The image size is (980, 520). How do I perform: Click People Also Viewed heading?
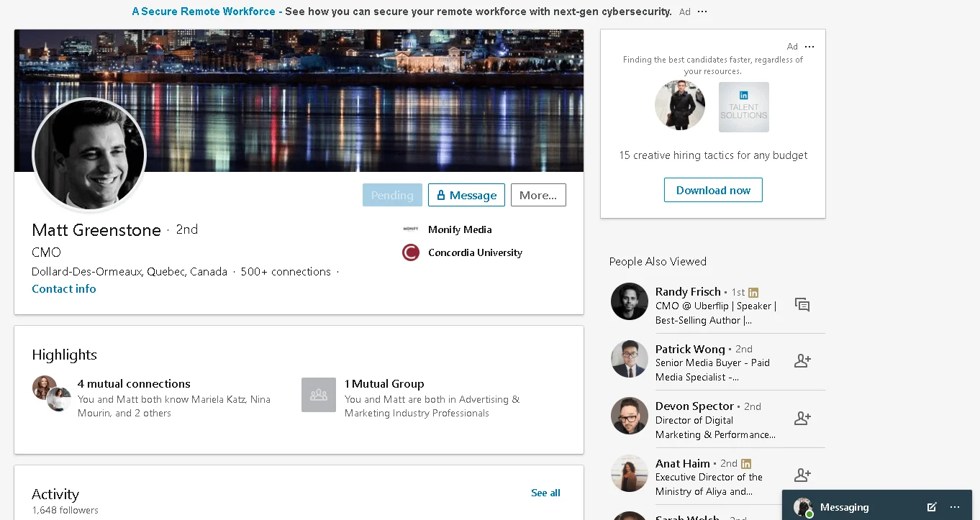point(658,261)
